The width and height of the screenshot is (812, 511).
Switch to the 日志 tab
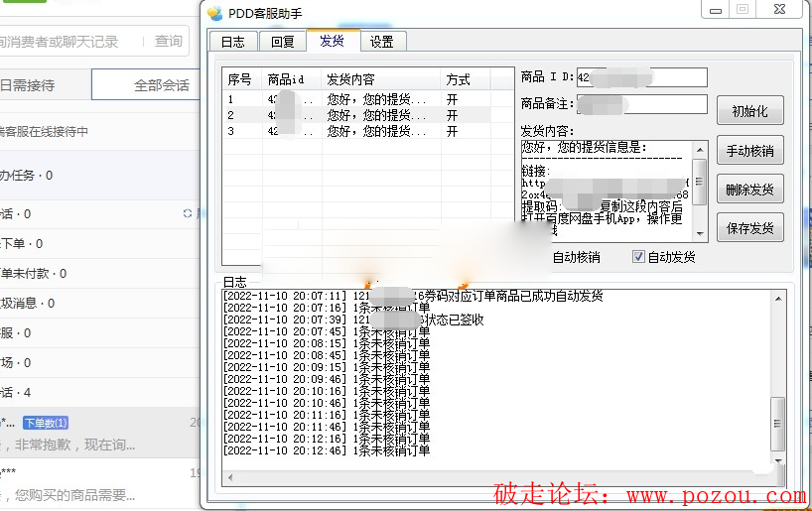(233, 42)
